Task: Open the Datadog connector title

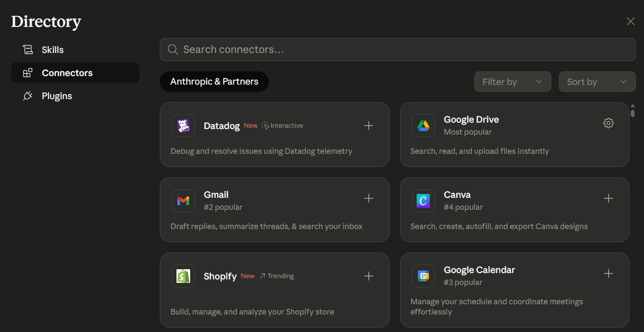Action: click(x=222, y=126)
